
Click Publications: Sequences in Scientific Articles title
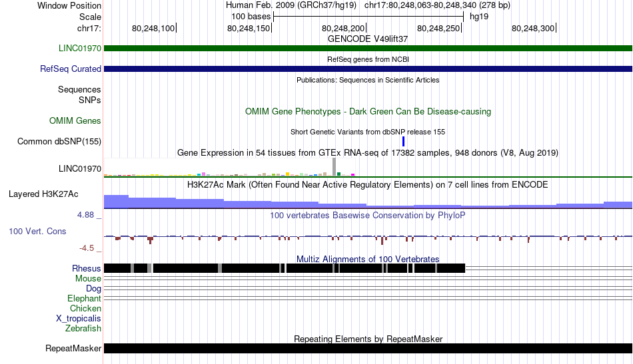click(x=368, y=80)
